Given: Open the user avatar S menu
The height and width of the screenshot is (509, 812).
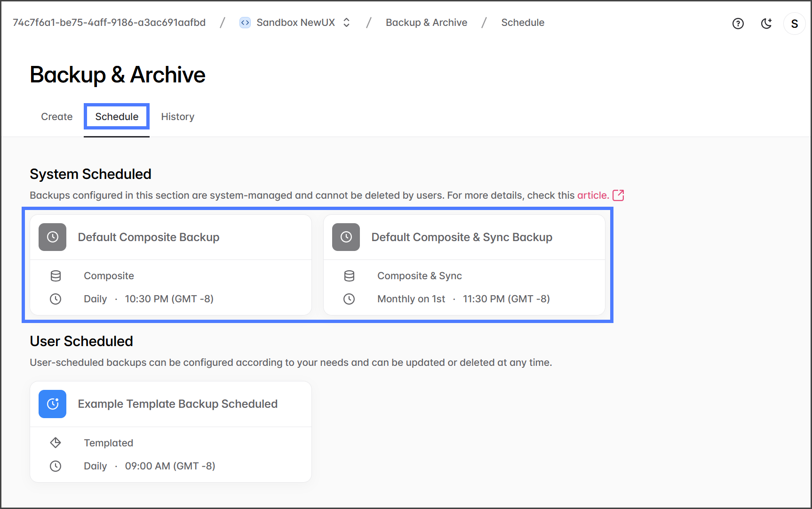Looking at the screenshot, I should tap(794, 24).
